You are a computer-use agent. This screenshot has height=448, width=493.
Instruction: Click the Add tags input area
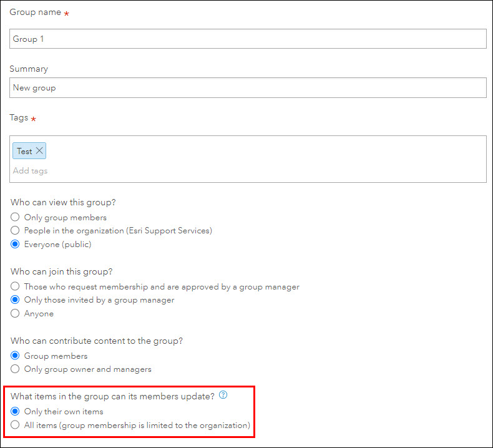point(248,171)
